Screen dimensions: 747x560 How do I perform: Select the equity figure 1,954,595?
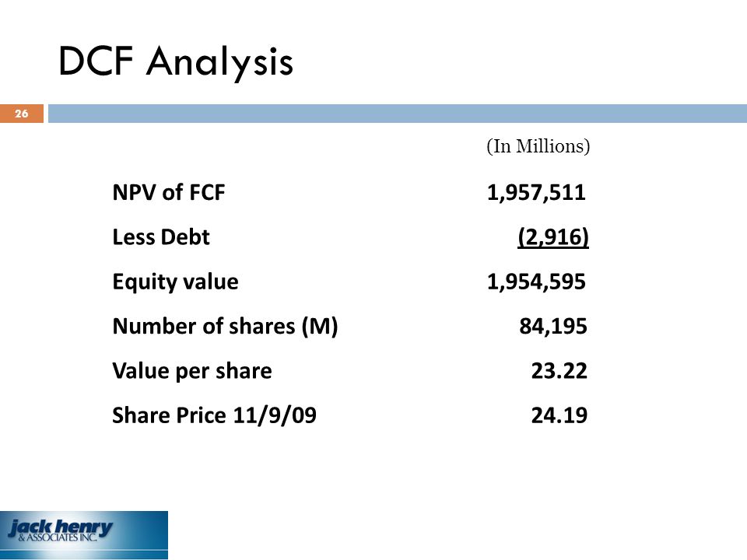(x=536, y=282)
